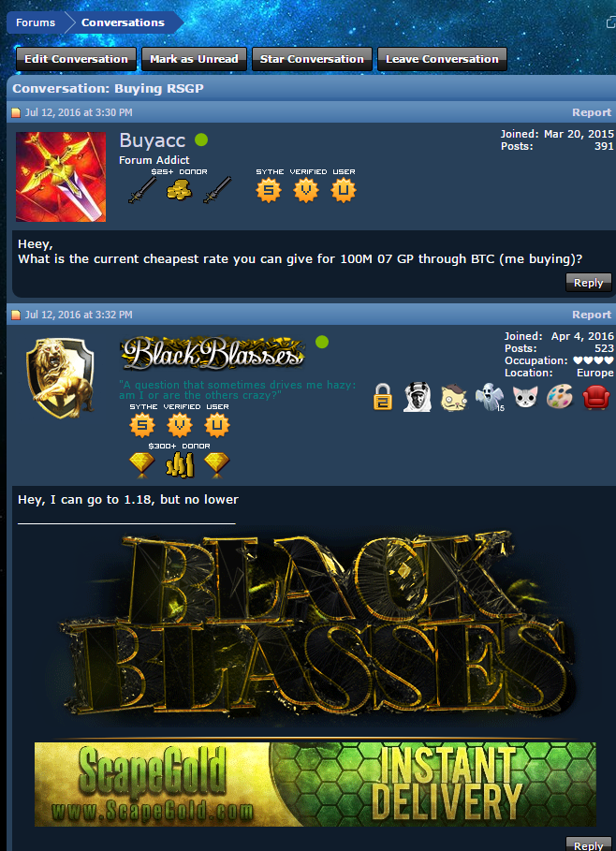Screen dimensions: 616x851
Task: Report Buyacc's 3:30 PM message
Action: pos(591,112)
